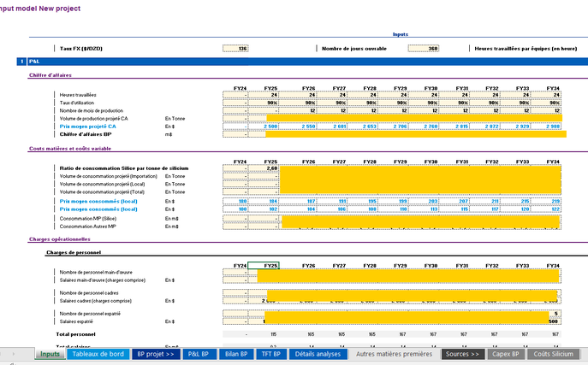
Task: Click the Taux FX ($/DZD) input cell
Action: point(236,49)
